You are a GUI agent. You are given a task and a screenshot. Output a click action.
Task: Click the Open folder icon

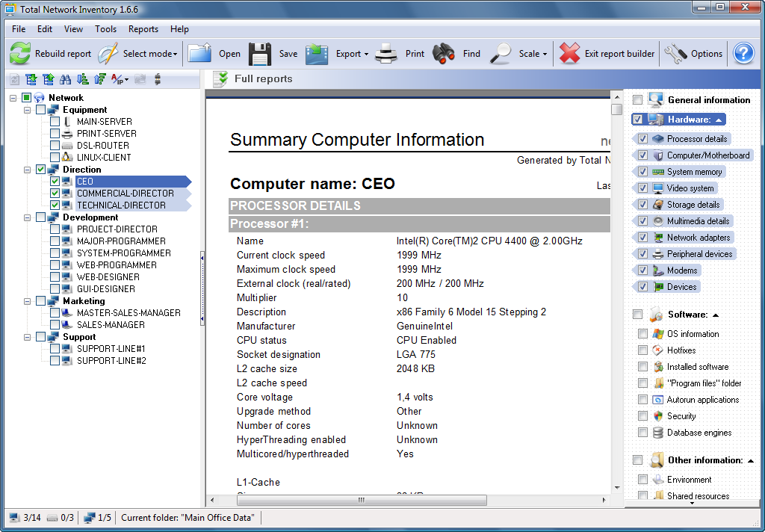[199, 53]
